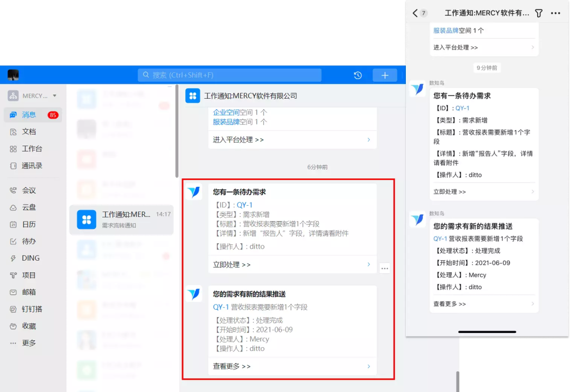
Task: Click the 项目 icon in sidebar
Action: click(13, 275)
